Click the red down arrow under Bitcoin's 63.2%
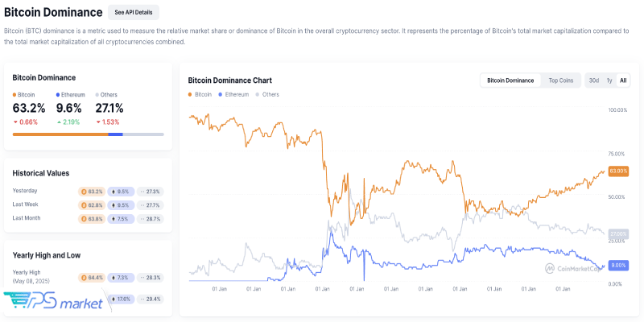 15,122
